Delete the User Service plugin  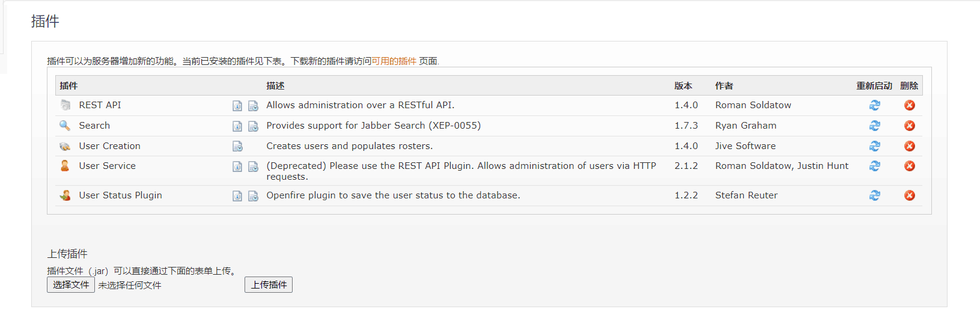[x=910, y=166]
